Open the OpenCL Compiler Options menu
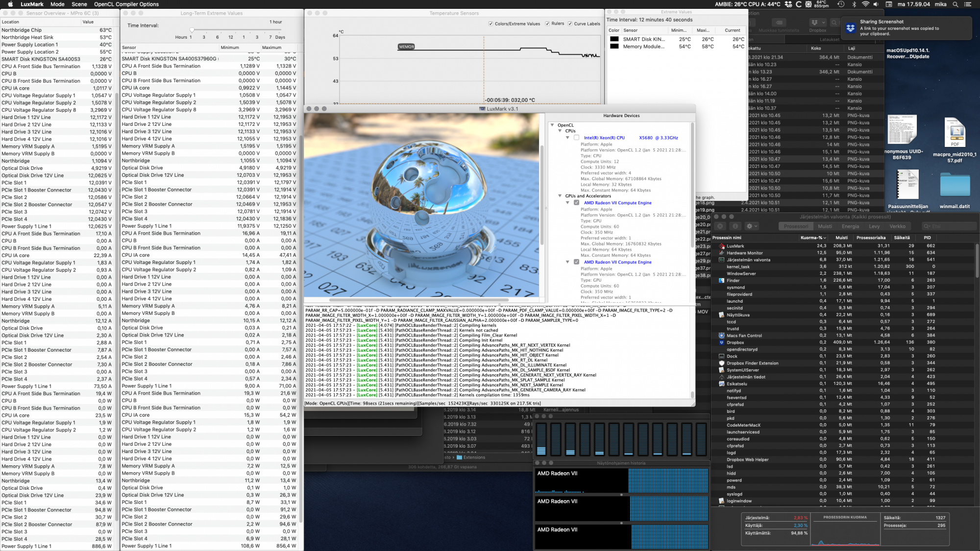The width and height of the screenshot is (980, 551). 126,4
